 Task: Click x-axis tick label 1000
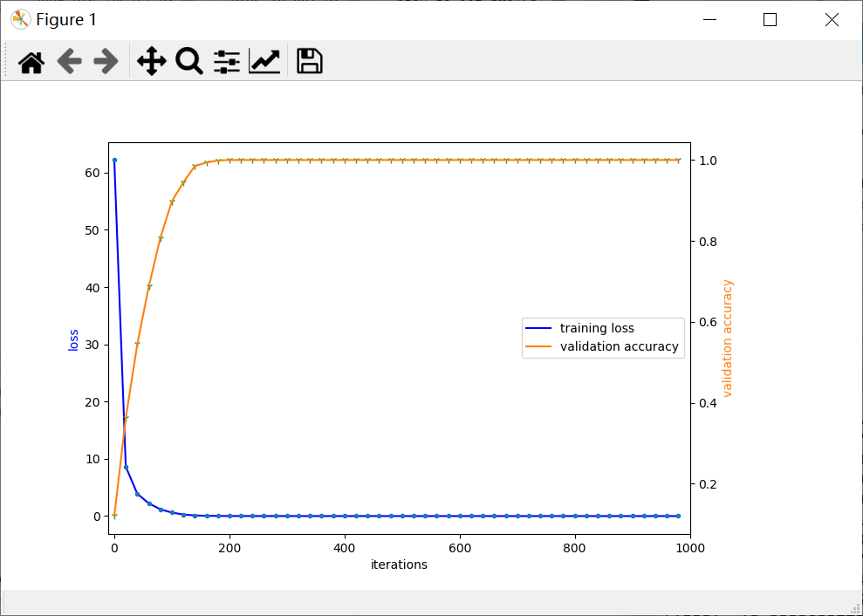[690, 548]
